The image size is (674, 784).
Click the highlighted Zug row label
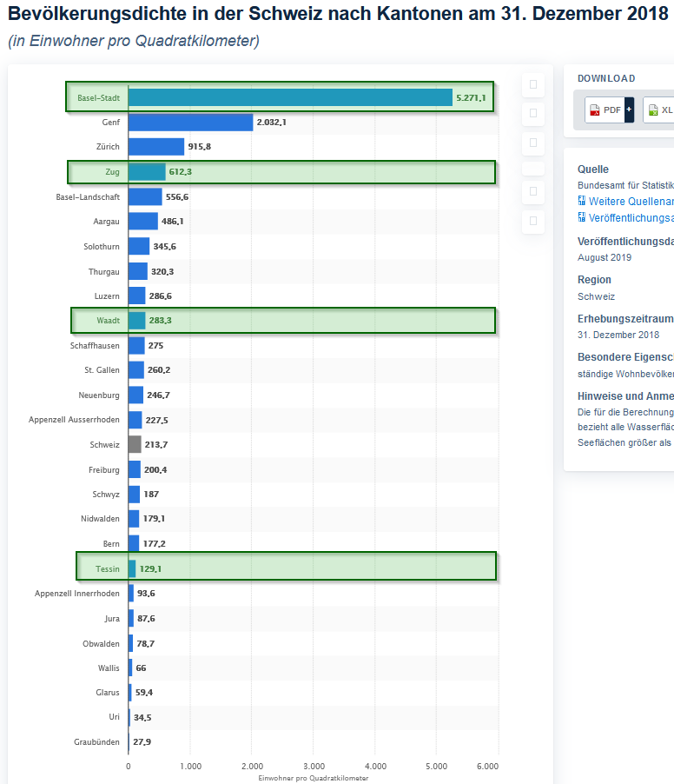tap(112, 172)
